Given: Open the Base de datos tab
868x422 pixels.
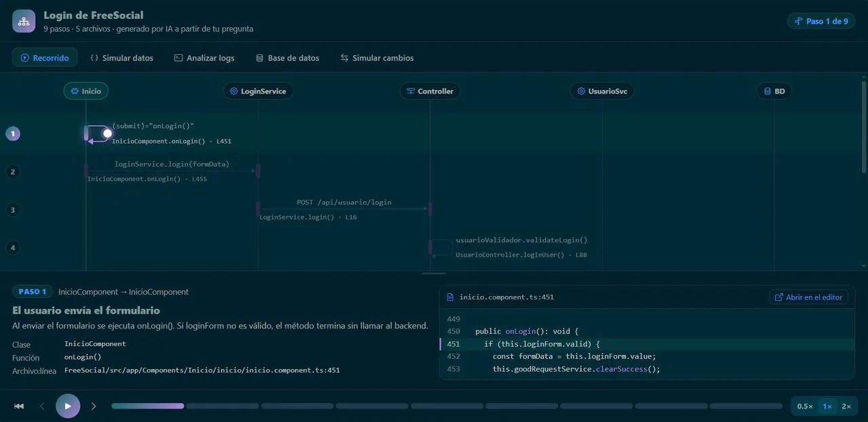Looking at the screenshot, I should coord(287,58).
